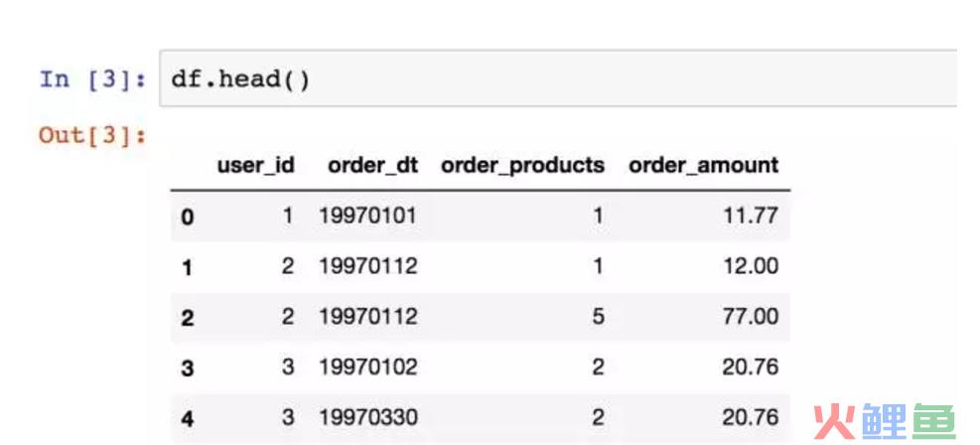The width and height of the screenshot is (980, 445).
Task: Click the 19970330 order date cell
Action: pos(368,417)
